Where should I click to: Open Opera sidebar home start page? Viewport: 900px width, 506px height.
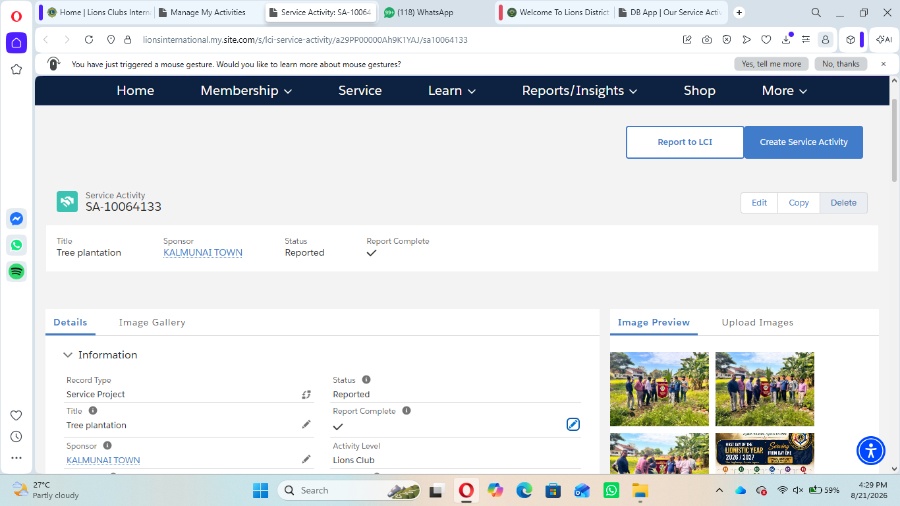click(16, 42)
